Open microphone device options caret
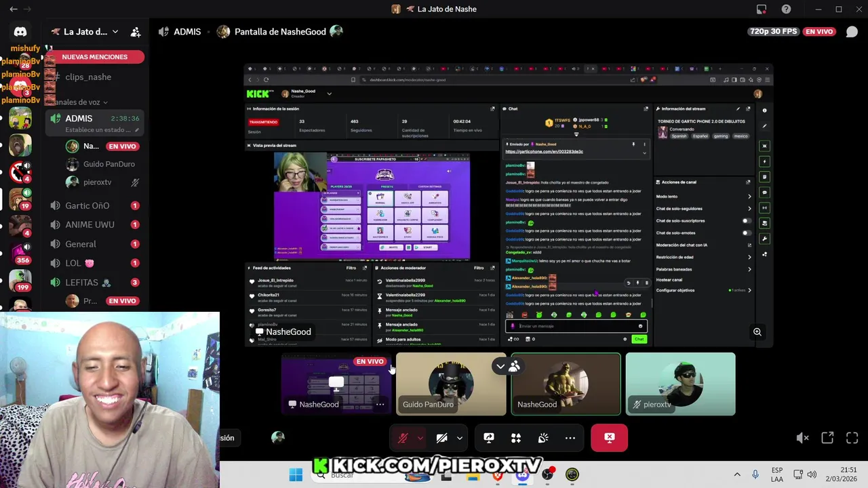Screen dimensions: 868x488 coord(420,438)
